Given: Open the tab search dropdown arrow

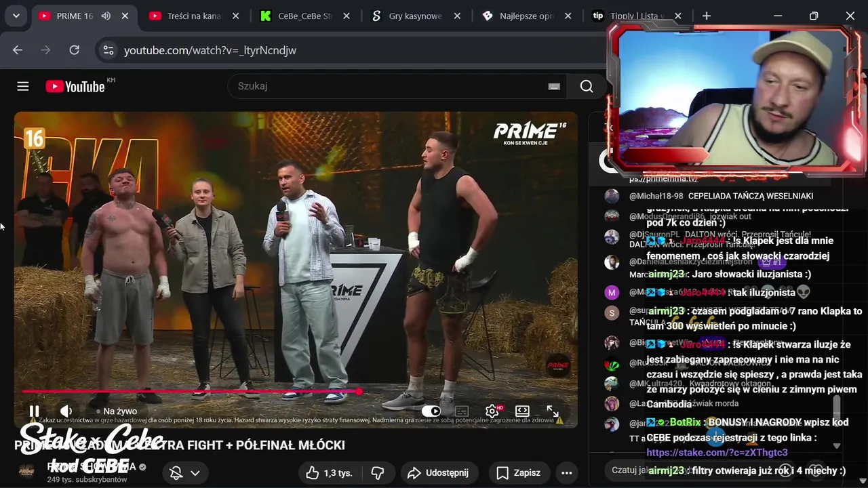Looking at the screenshot, I should [16, 16].
